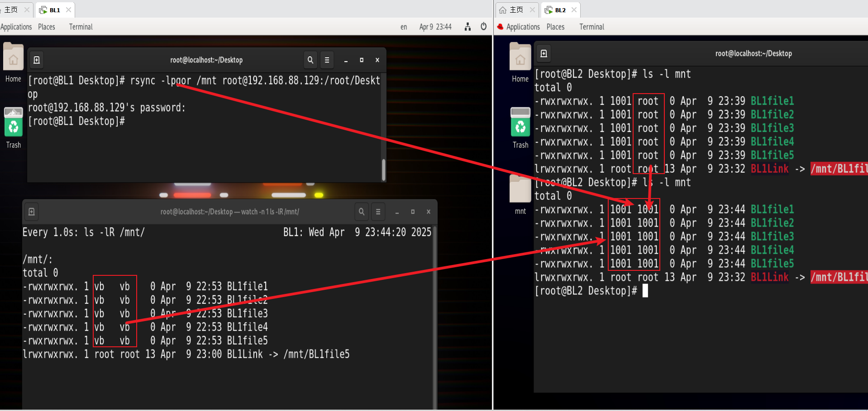Image resolution: width=868 pixels, height=411 pixels.
Task: Open Applications menu in BL2 top bar
Action: click(x=523, y=27)
